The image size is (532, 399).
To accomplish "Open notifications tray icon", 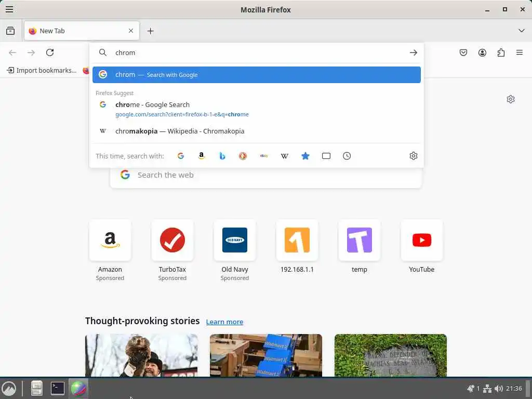I will (471, 389).
